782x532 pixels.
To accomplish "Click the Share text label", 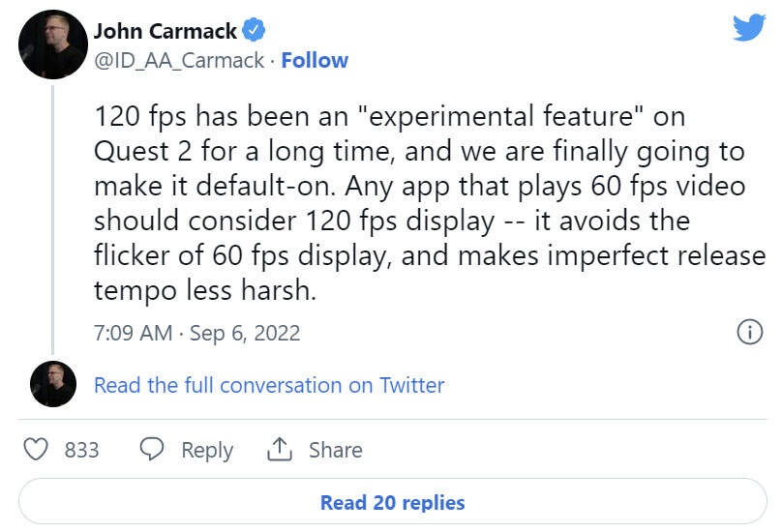I will pos(335,450).
